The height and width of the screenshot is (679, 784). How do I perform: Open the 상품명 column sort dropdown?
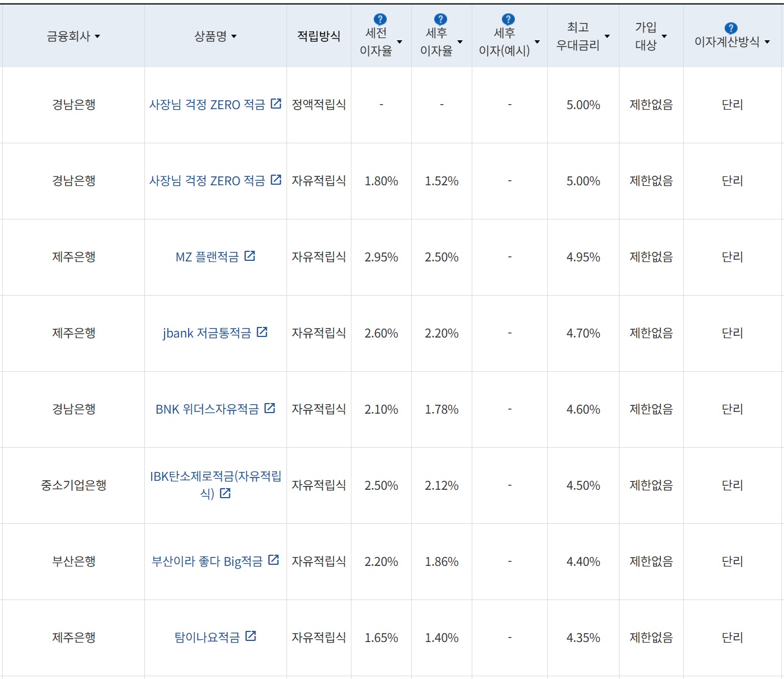(235, 37)
